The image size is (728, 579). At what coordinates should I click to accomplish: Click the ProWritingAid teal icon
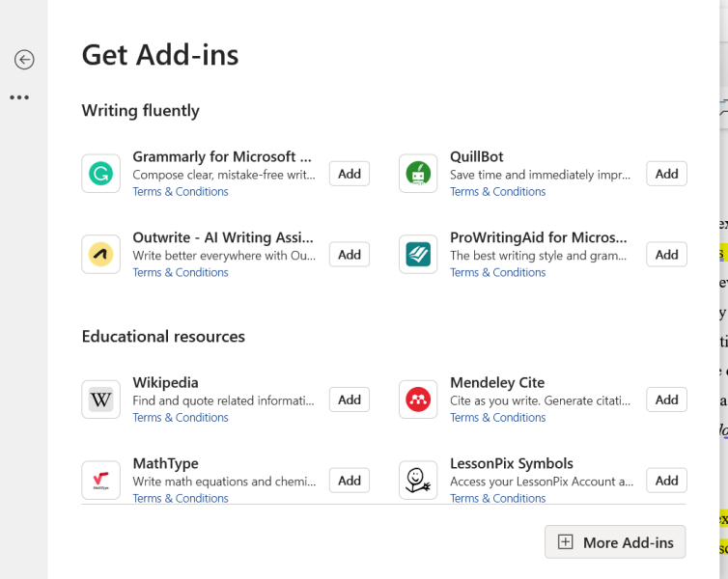(418, 254)
